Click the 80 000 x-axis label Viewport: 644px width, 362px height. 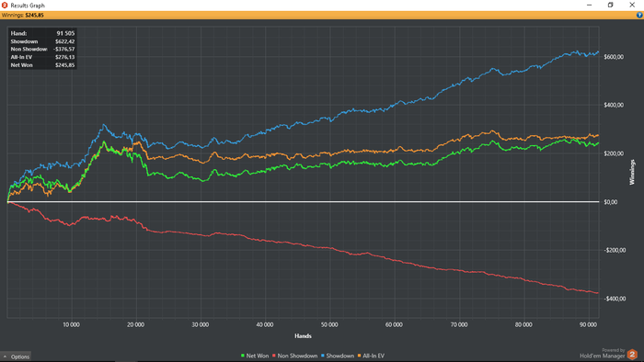(523, 324)
